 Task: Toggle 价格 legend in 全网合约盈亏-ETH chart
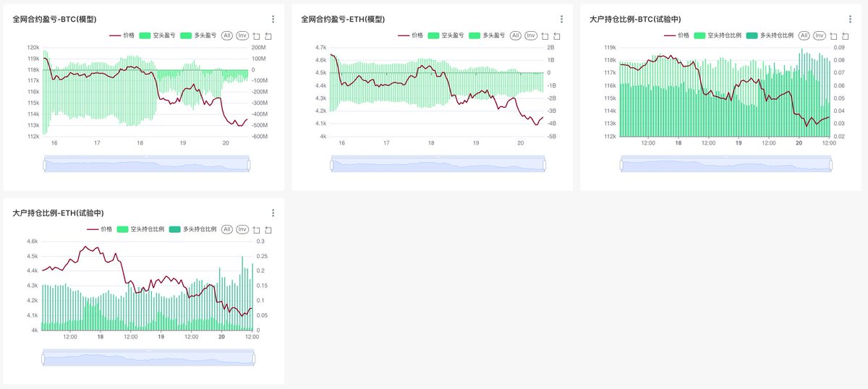(409, 35)
